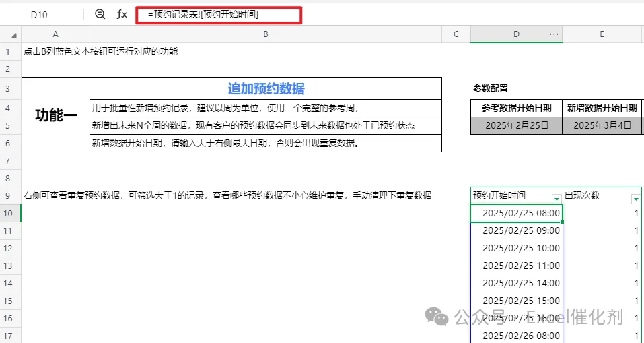This screenshot has height=343, width=644.
Task: Click cell with 2025年2月25日
Action: (x=516, y=125)
